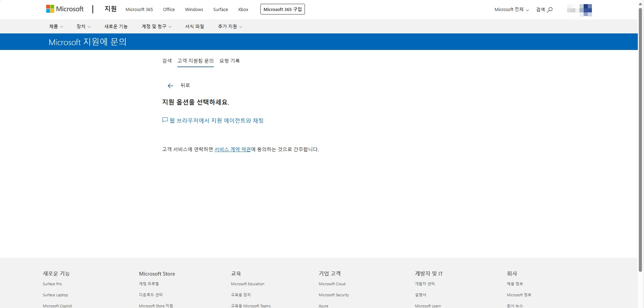Open Microsoft Education footer link
The image size is (644, 308).
248,284
